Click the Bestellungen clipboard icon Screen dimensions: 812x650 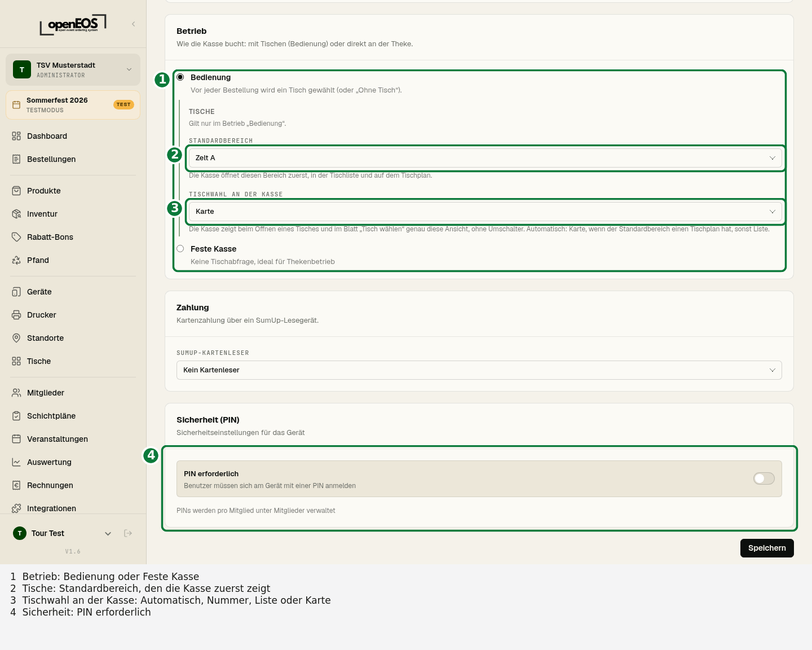click(16, 159)
